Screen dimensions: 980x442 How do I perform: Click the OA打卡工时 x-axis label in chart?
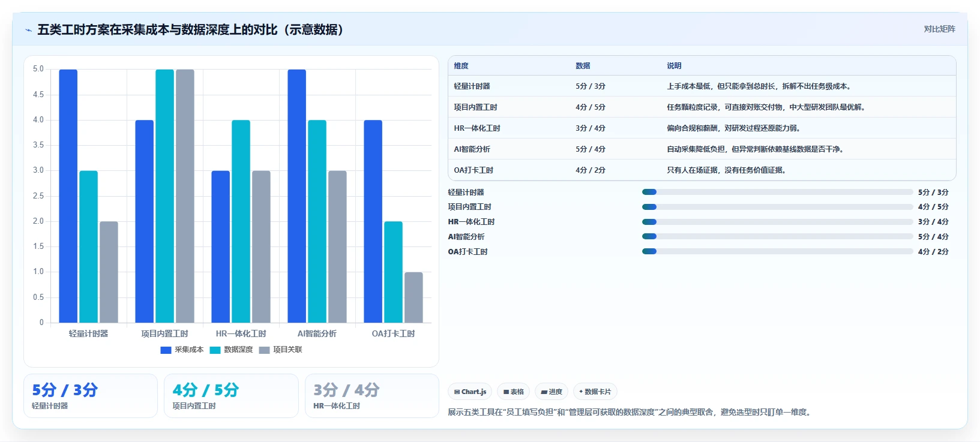click(x=393, y=333)
